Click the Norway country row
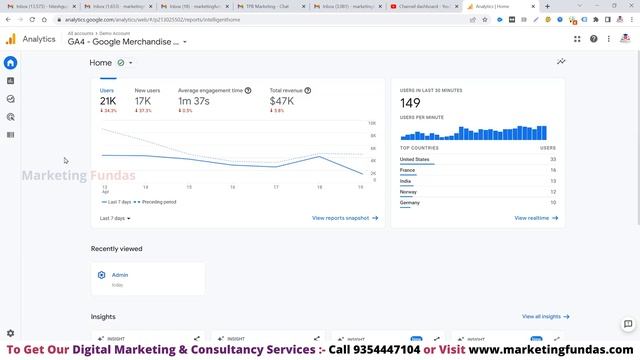The image size is (640, 360). 478,192
